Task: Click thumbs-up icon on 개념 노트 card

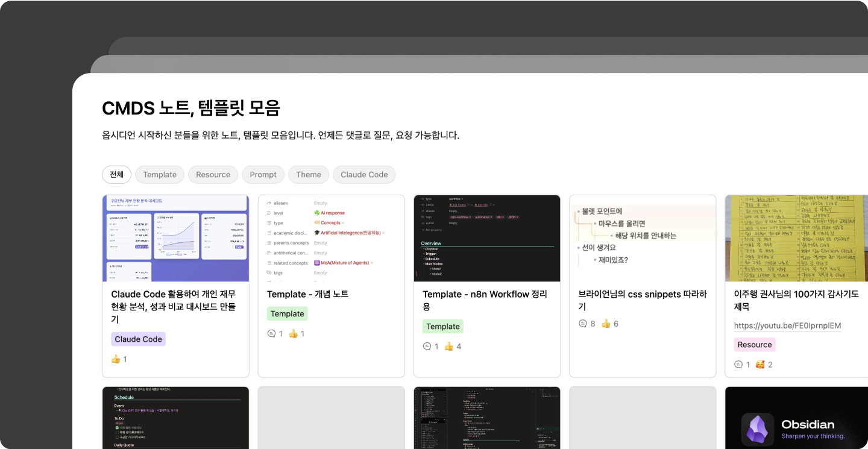Action: [294, 334]
